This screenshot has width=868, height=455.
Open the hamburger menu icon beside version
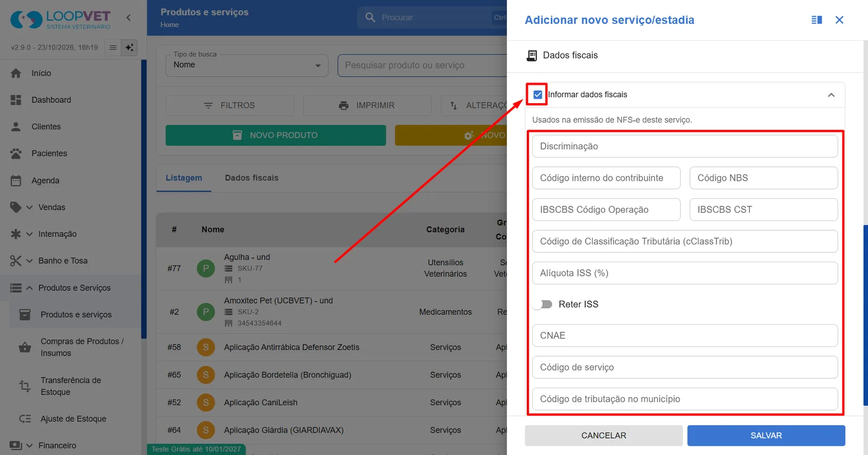[113, 47]
